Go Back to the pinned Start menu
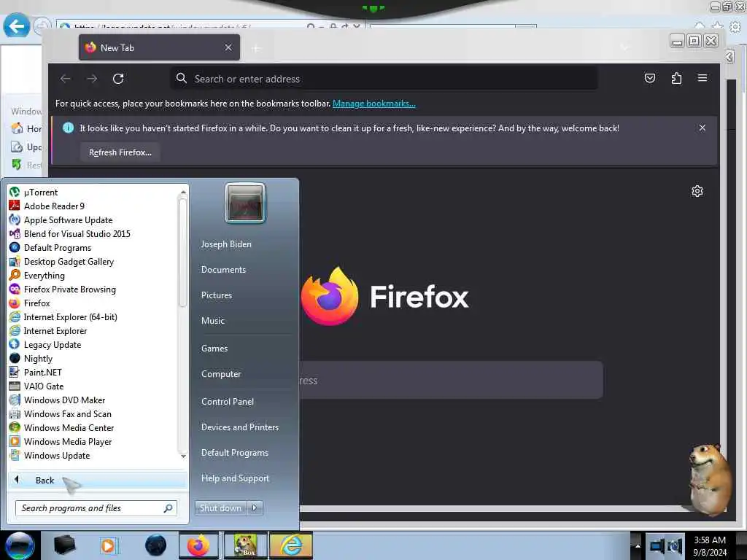 [98, 480]
